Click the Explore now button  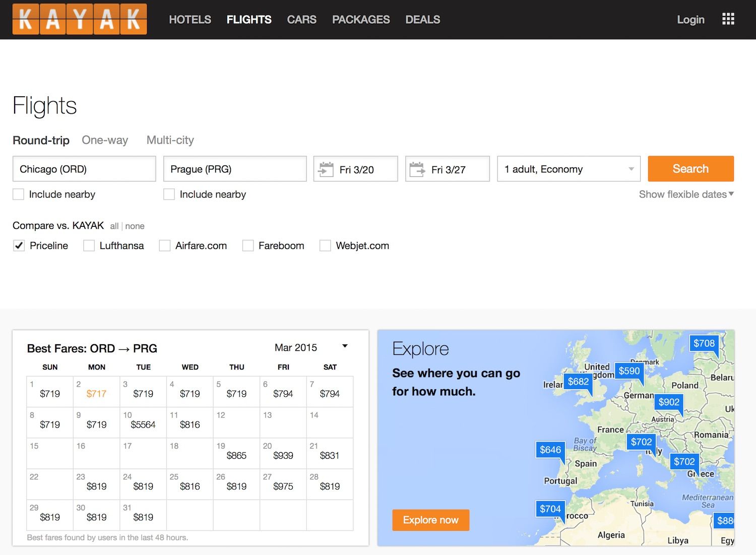430,520
